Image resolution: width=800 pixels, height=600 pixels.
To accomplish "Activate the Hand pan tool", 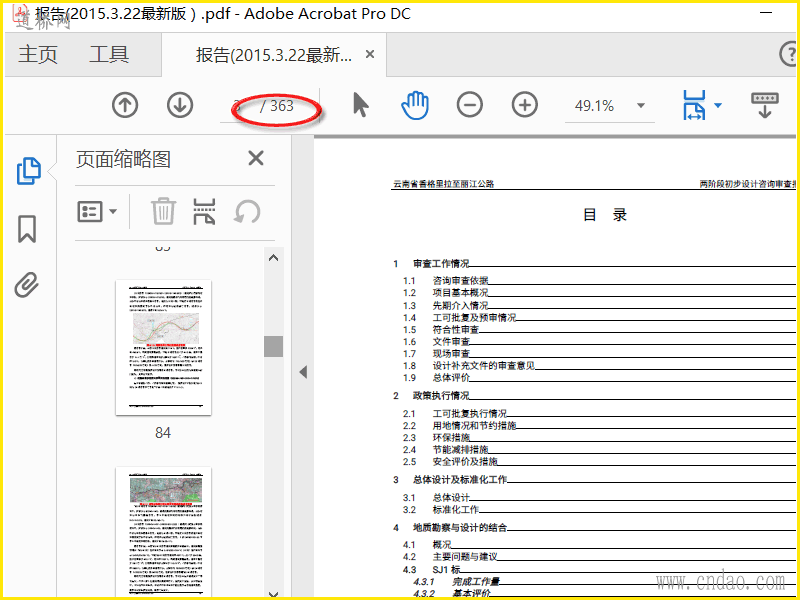I will 415,105.
